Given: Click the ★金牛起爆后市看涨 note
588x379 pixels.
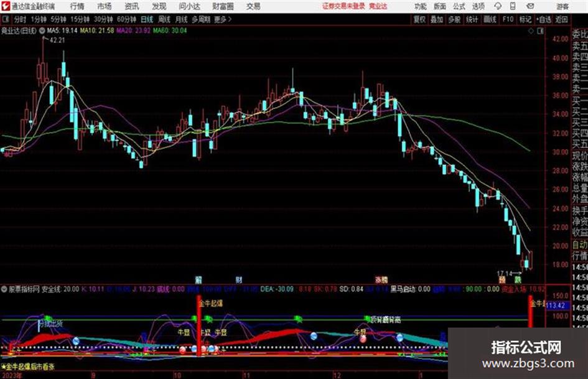Looking at the screenshot, I should click(28, 367).
